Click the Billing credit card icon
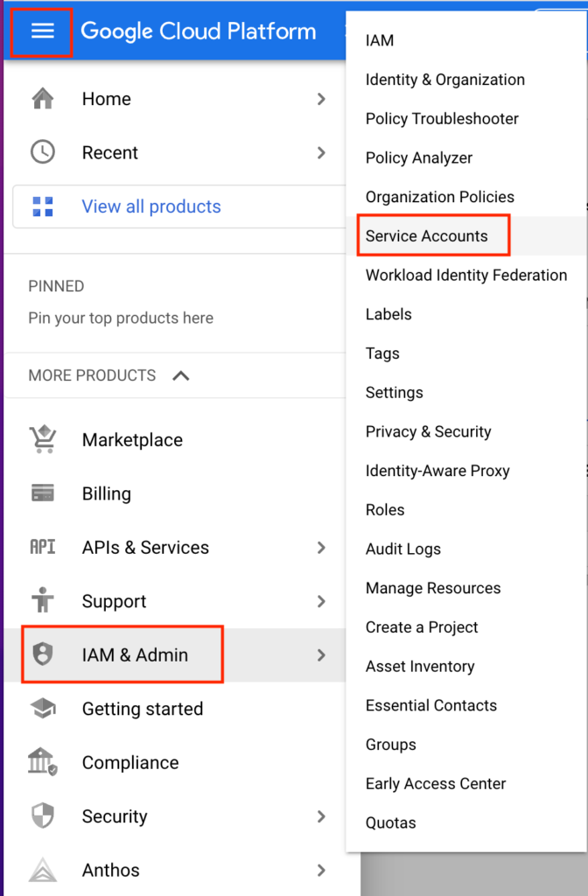The image size is (588, 896). point(43,493)
